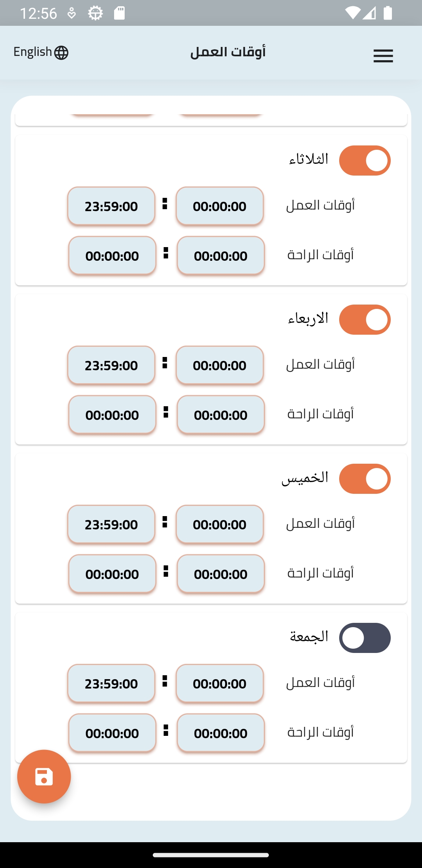
Task: Set Tuesday break start time field
Action: pyautogui.click(x=221, y=256)
